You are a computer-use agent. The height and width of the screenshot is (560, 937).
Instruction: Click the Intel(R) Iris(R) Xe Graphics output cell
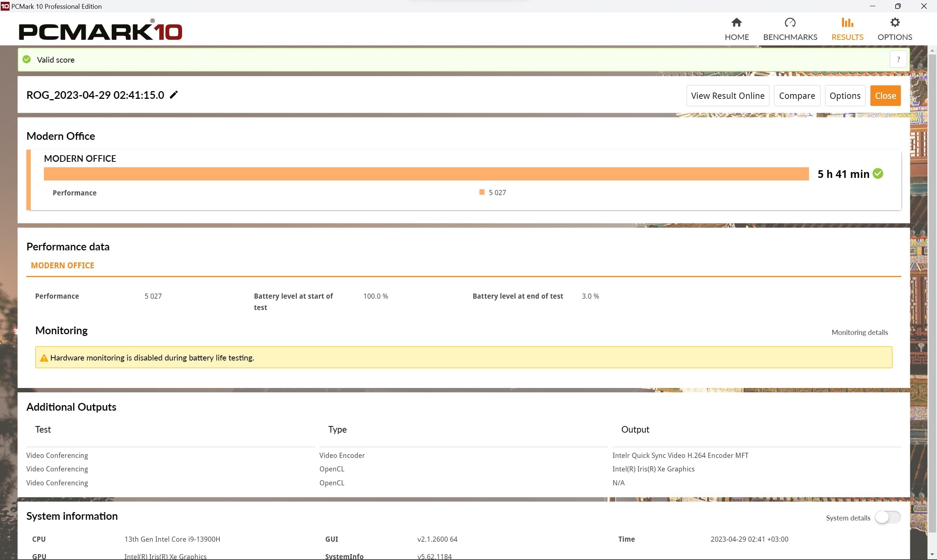[653, 468]
